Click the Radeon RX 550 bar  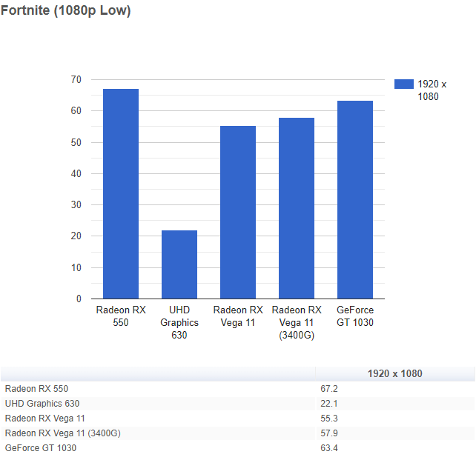click(121, 194)
